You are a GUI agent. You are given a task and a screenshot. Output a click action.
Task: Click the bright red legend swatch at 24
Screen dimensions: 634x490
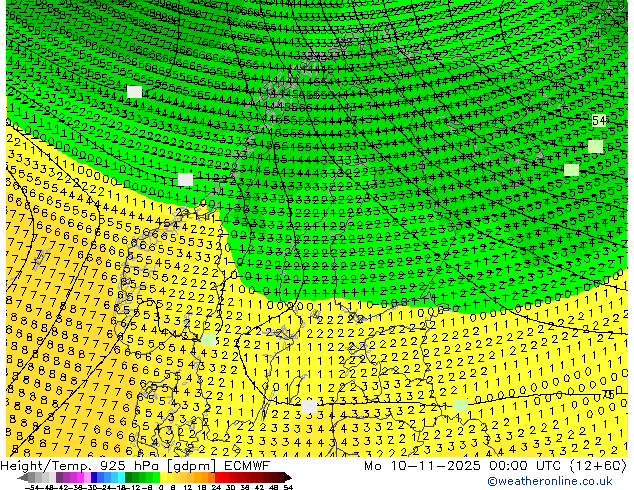tap(218, 478)
